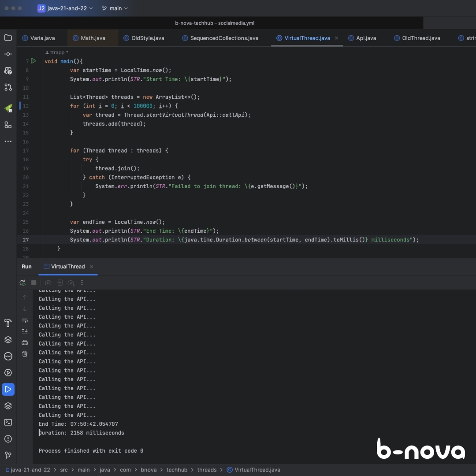Screen dimensions: 476x476
Task: Click the java segment in breadcrumb bar
Action: (x=105, y=470)
